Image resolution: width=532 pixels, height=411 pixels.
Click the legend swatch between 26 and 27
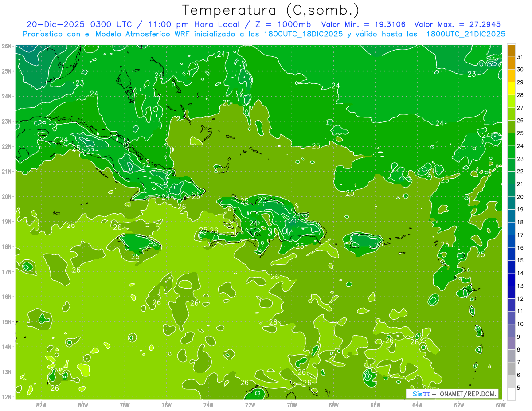tap(511, 114)
